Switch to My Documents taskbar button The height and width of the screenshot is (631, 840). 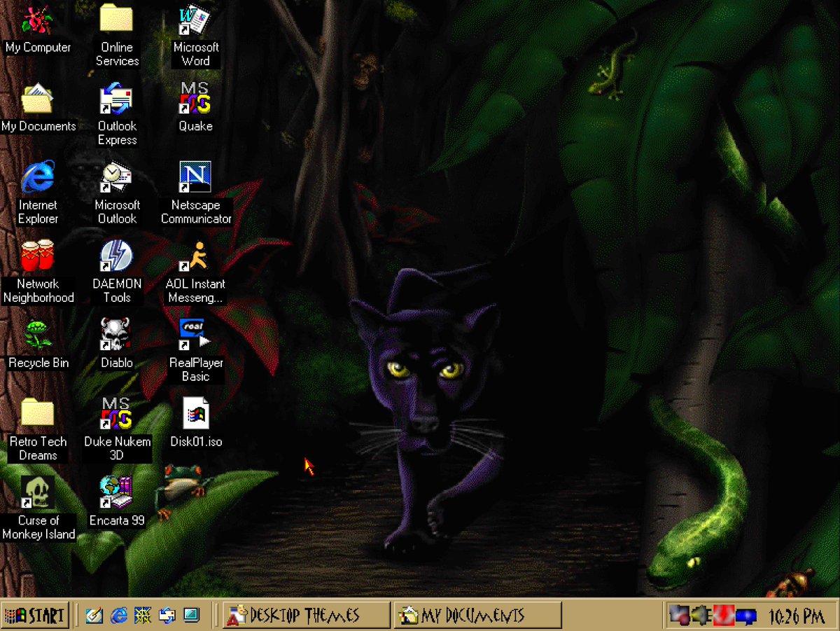477,616
